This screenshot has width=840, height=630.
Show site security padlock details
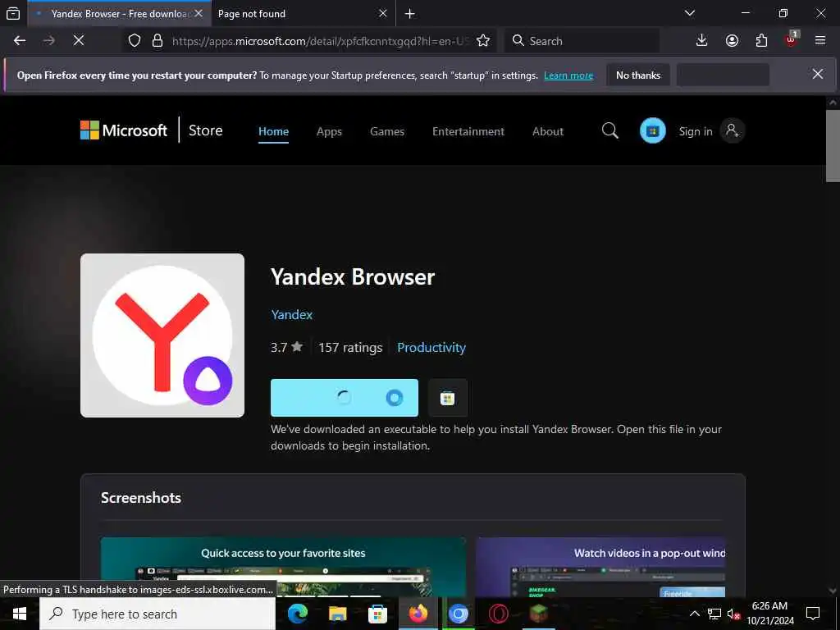[157, 41]
